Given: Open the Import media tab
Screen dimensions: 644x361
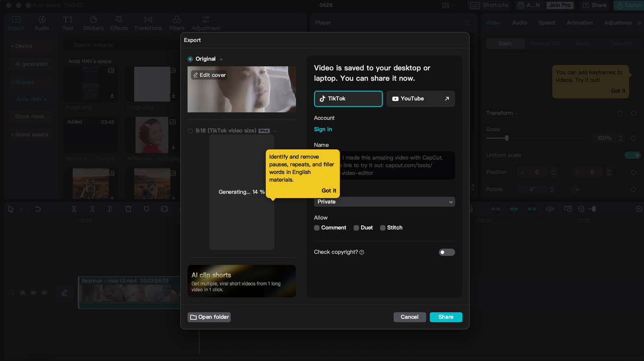Looking at the screenshot, I should 16,23.
